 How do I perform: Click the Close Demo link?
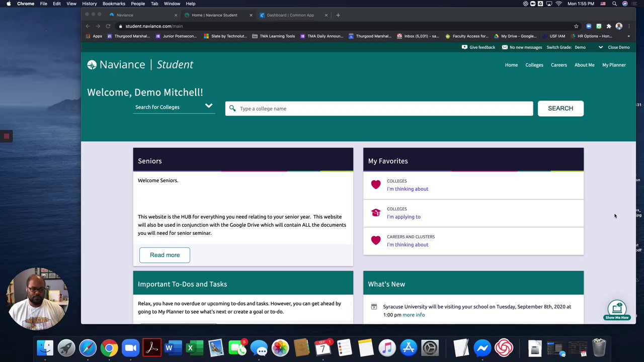(618, 47)
